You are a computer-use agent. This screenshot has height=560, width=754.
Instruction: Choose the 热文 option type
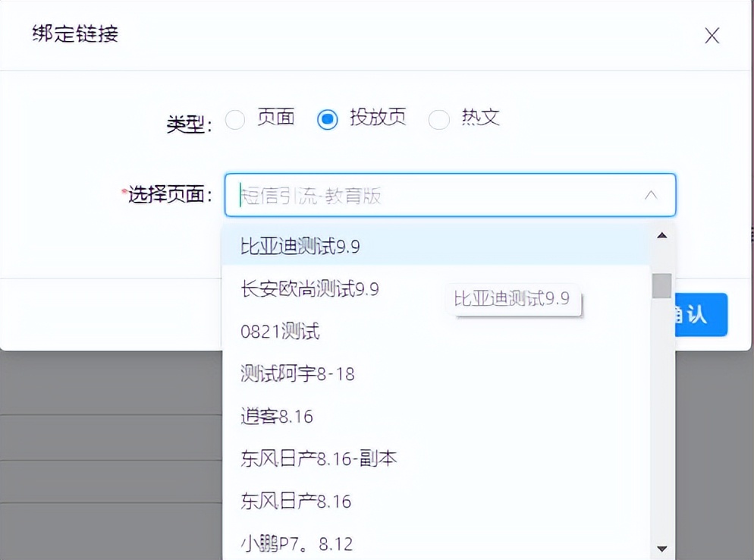[x=439, y=119]
